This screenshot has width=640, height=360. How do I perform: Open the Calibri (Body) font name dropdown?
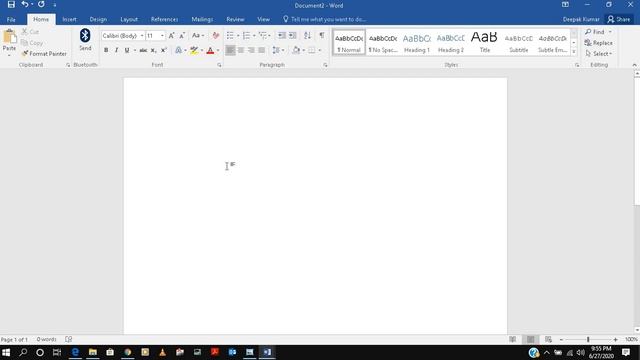(142, 36)
